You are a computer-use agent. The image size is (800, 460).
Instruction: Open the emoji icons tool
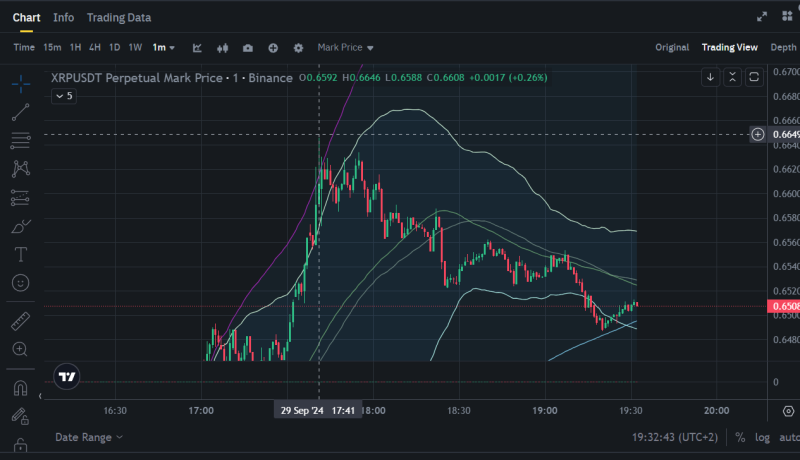click(x=20, y=283)
